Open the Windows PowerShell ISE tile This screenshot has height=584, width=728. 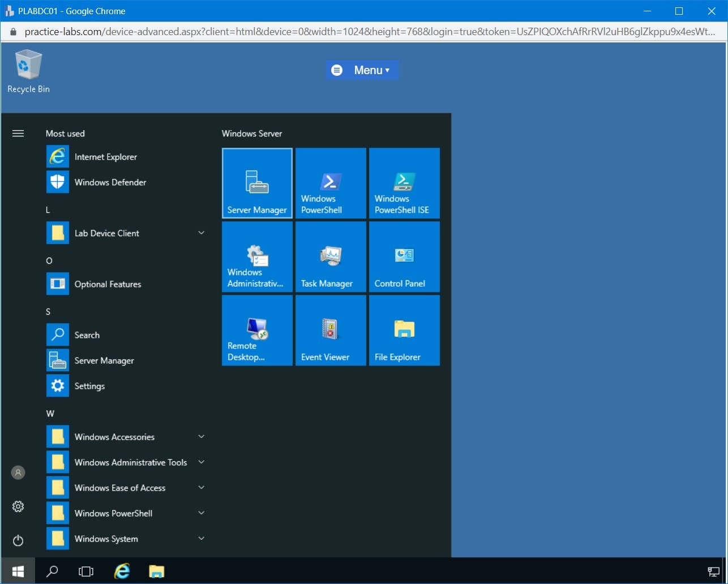pyautogui.click(x=404, y=183)
